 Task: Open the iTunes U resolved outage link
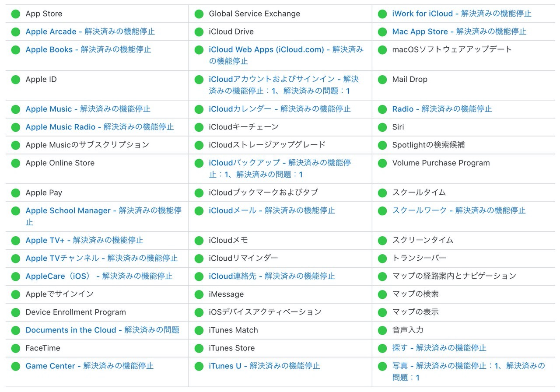[265, 366]
